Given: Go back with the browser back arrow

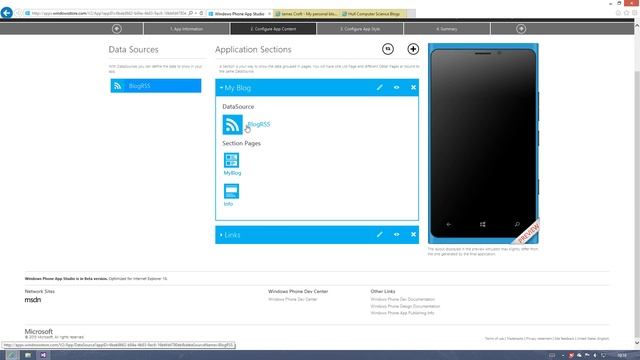Looking at the screenshot, I should click(x=7, y=13).
